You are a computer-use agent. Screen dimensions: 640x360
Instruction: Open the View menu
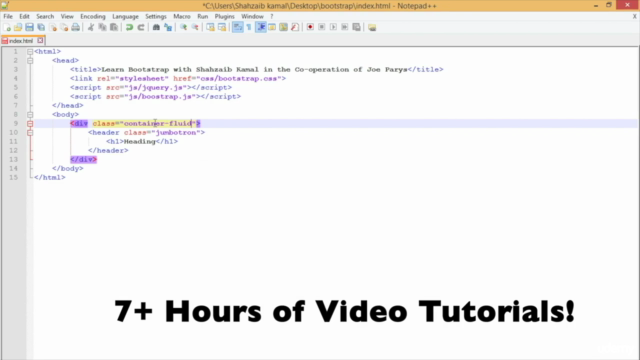pos(67,16)
